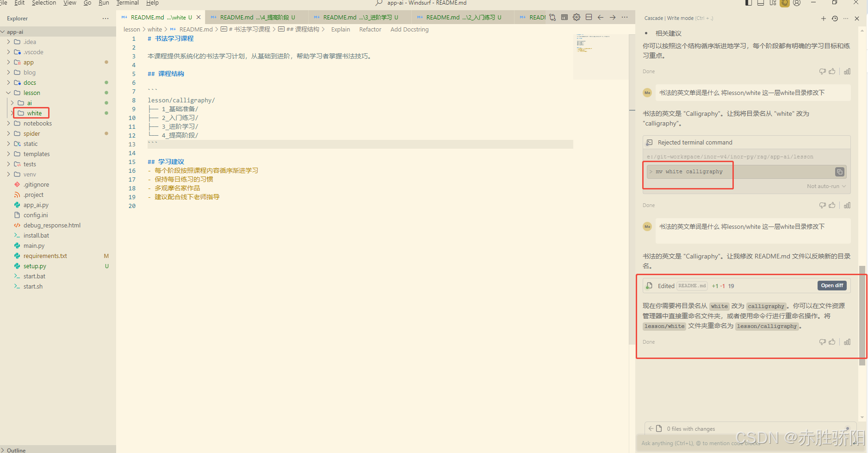Expand the ai folder under lesson
The image size is (868, 453).
pos(12,103)
